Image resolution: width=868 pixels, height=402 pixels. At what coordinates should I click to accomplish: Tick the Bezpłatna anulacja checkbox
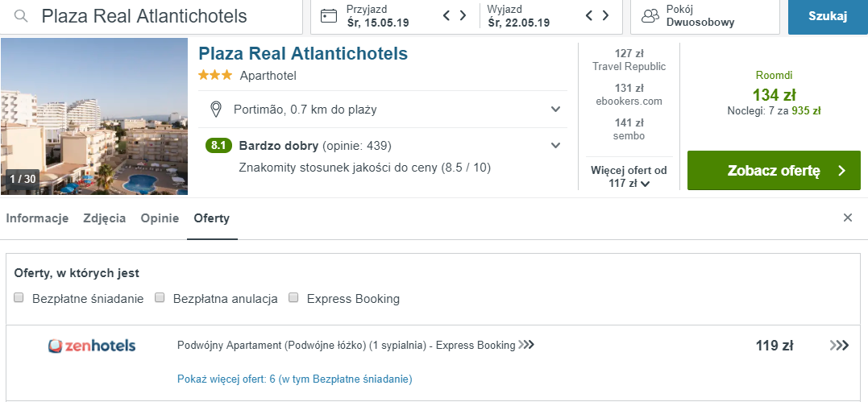point(160,298)
